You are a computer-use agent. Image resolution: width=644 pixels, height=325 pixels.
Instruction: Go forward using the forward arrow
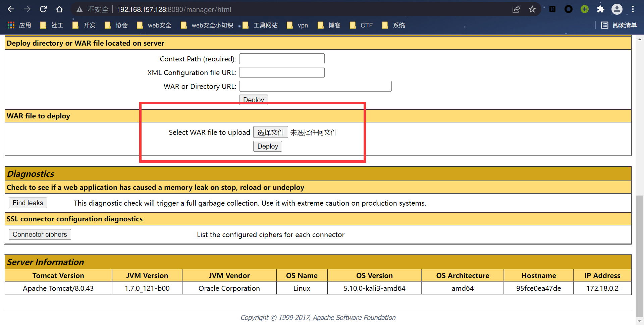coord(27,9)
